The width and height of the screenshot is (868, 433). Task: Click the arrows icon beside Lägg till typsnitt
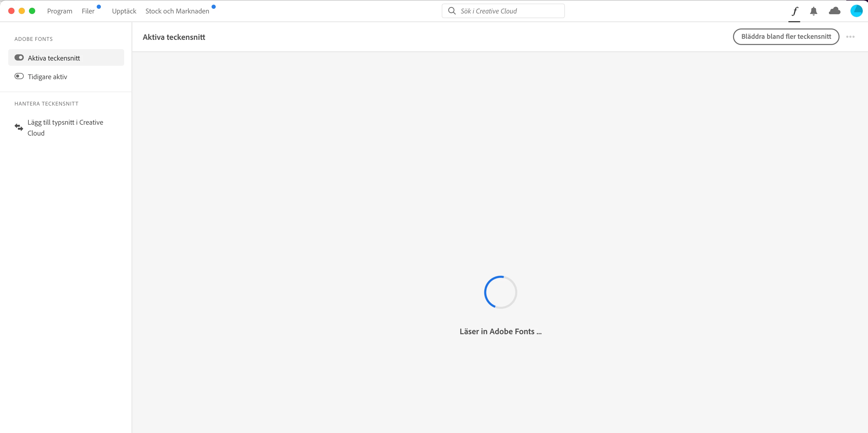[x=19, y=127]
